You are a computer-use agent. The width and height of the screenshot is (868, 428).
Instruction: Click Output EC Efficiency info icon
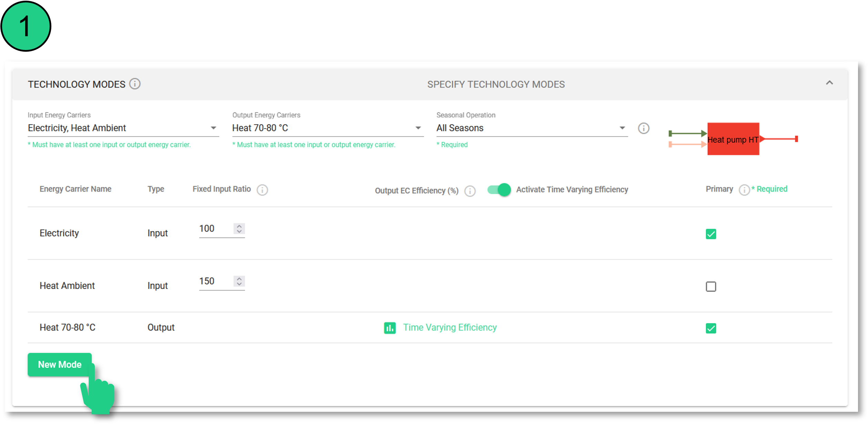click(x=470, y=191)
